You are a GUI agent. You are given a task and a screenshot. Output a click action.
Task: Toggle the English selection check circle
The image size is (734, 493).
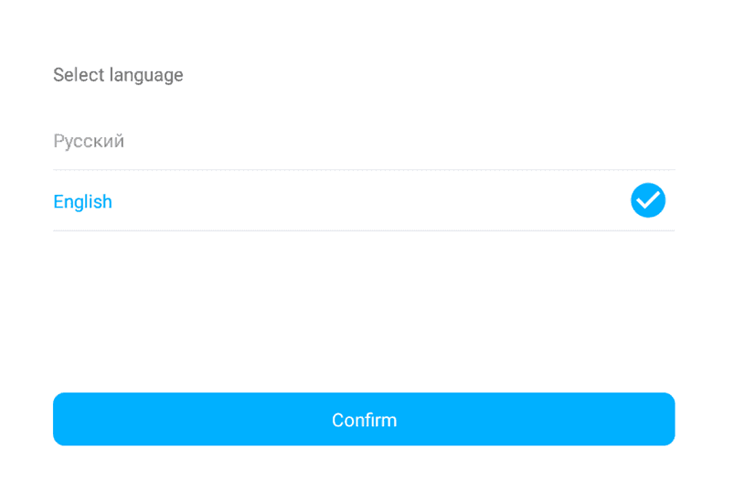pos(648,201)
